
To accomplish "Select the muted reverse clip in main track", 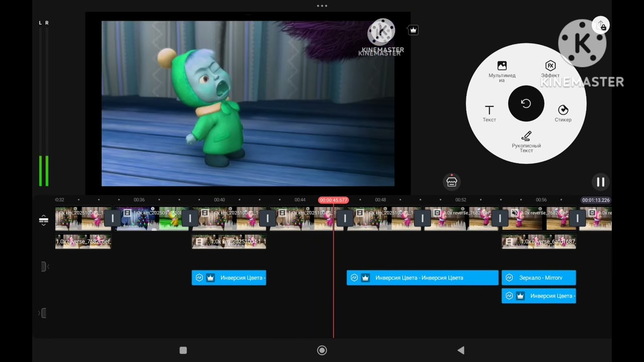I will (x=539, y=219).
